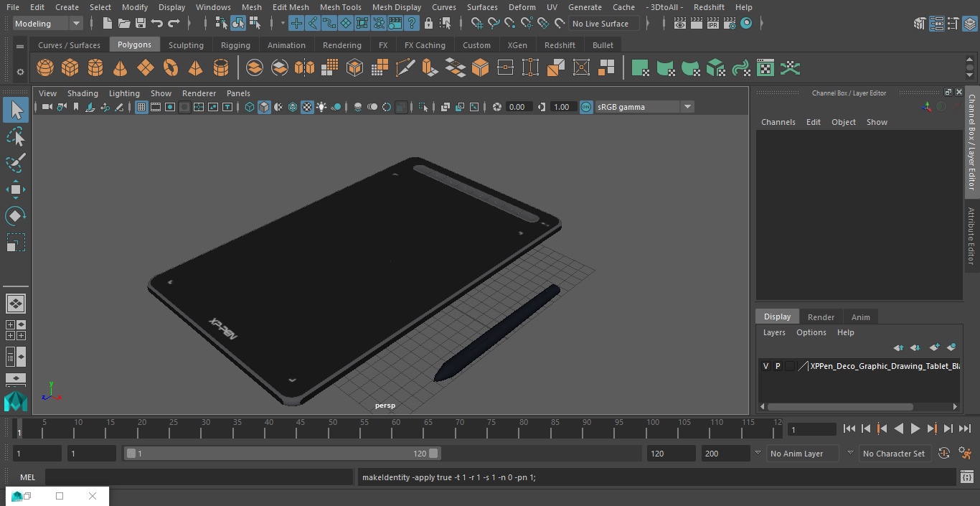Switch to the Sculpting shelf tab
The image size is (980, 506).
click(186, 45)
